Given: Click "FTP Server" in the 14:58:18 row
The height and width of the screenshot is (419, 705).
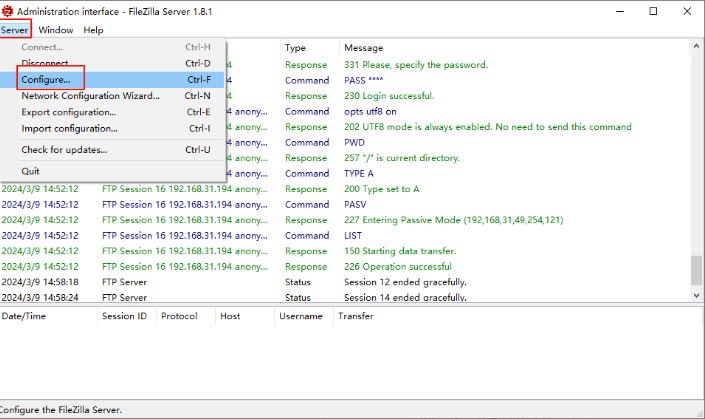Looking at the screenshot, I should click(x=125, y=282).
